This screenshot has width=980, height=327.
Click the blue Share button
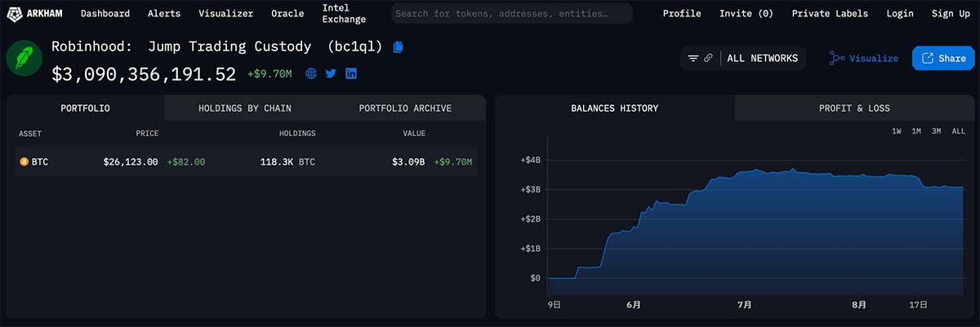(x=942, y=59)
